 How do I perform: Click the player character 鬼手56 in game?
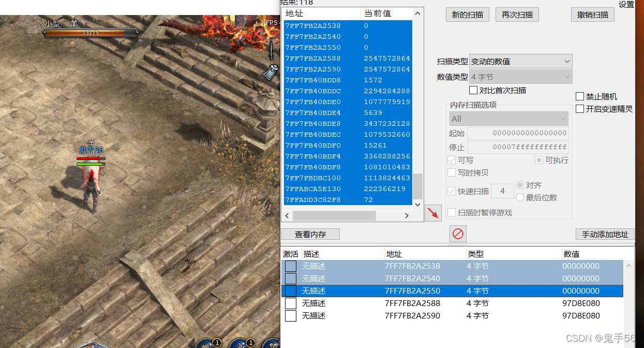click(x=93, y=190)
